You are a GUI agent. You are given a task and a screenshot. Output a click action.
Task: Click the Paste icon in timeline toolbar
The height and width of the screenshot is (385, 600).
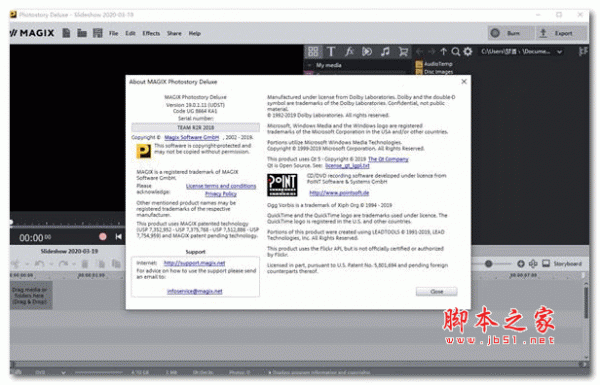(x=116, y=264)
